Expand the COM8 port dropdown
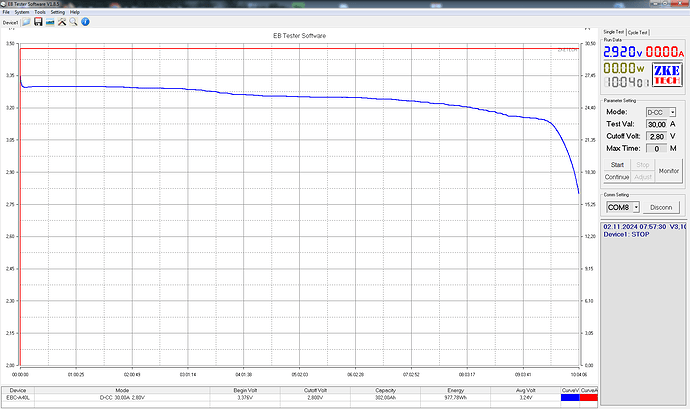Image resolution: width=690 pixels, height=409 pixels. point(636,207)
